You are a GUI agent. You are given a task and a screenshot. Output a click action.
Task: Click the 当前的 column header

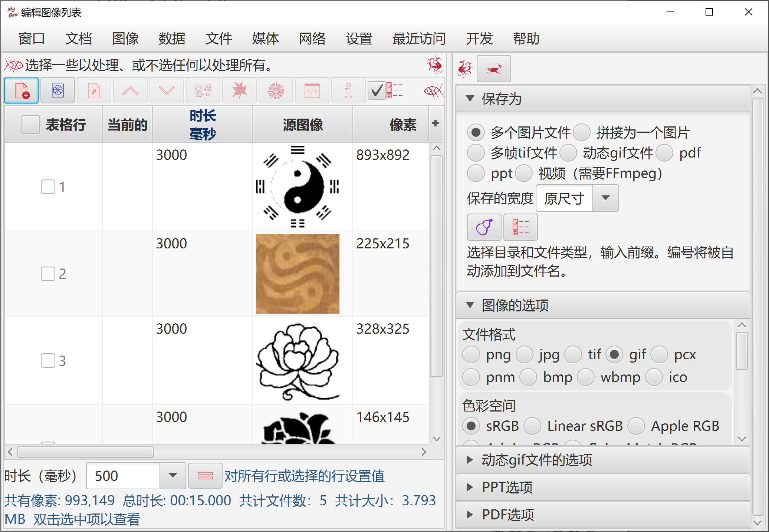127,125
